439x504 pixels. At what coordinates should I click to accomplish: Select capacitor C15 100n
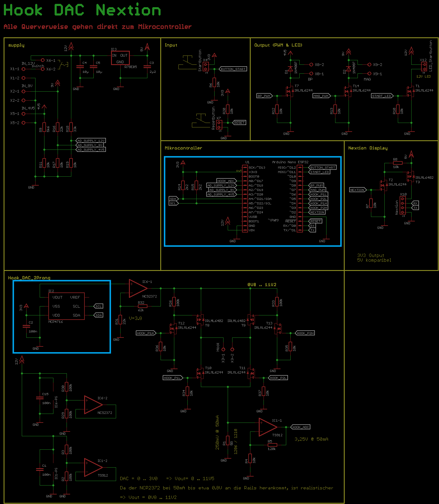[40, 398]
